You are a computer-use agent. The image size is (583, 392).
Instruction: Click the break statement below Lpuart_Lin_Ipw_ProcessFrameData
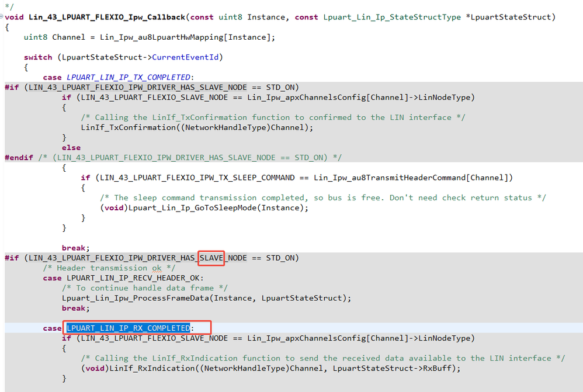point(76,308)
